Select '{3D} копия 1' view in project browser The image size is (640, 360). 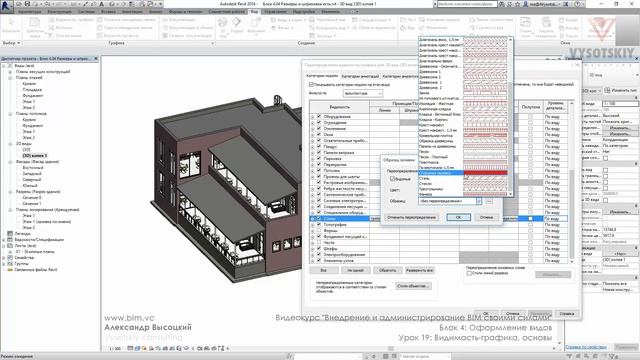[34, 156]
